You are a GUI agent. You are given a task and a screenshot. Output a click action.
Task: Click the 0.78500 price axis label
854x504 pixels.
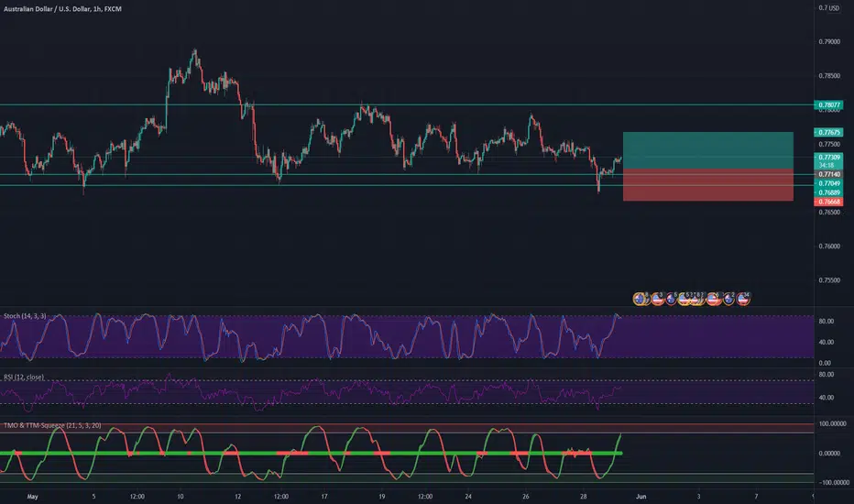tap(829, 76)
